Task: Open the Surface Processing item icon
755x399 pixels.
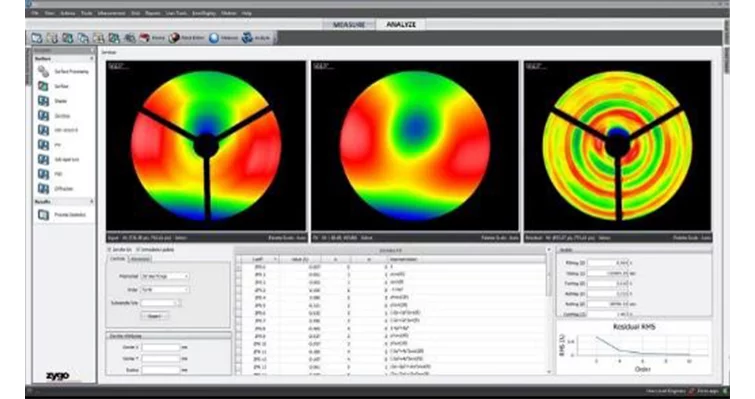Action: pyautogui.click(x=43, y=71)
